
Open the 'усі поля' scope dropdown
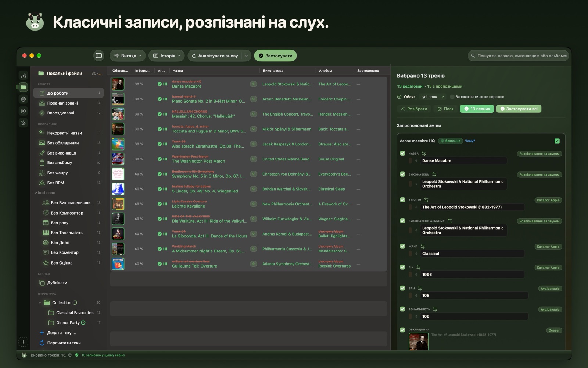tap(433, 97)
